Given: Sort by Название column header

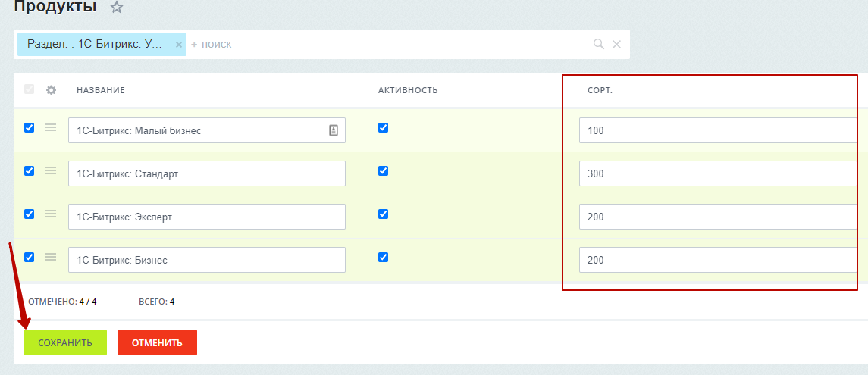Looking at the screenshot, I should pos(101,90).
